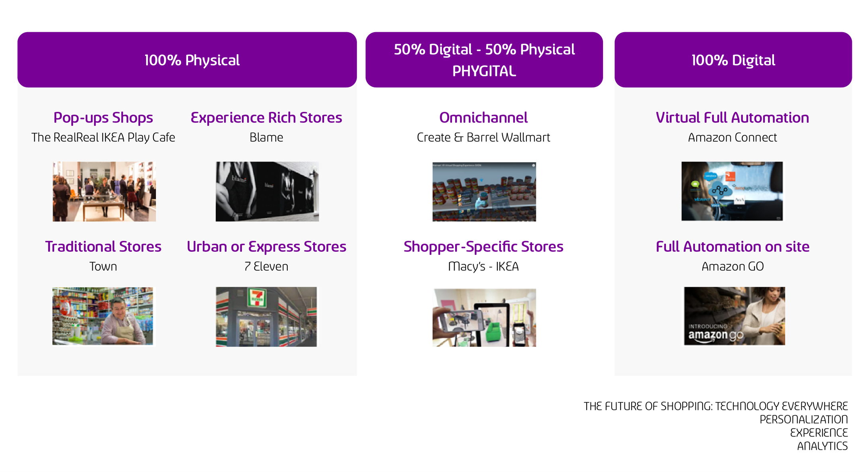The height and width of the screenshot is (472, 868).
Task: Select the 100% Physical header banner
Action: (187, 60)
